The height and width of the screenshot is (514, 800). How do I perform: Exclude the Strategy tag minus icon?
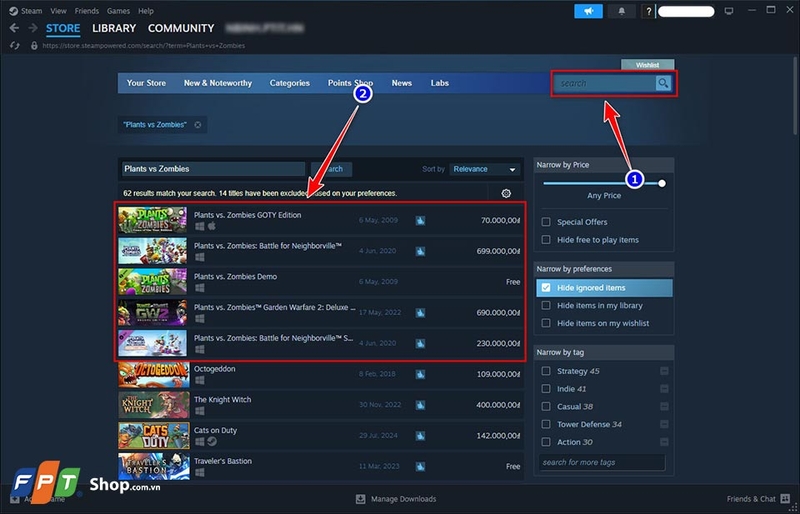click(x=664, y=371)
